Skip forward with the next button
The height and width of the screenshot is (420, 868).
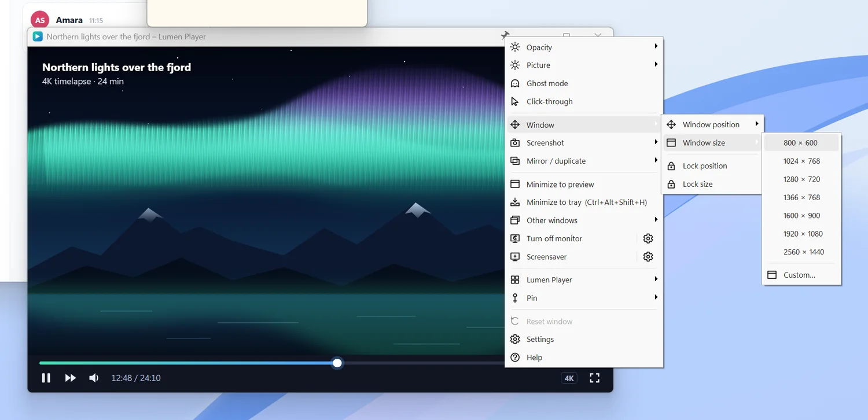click(71, 378)
